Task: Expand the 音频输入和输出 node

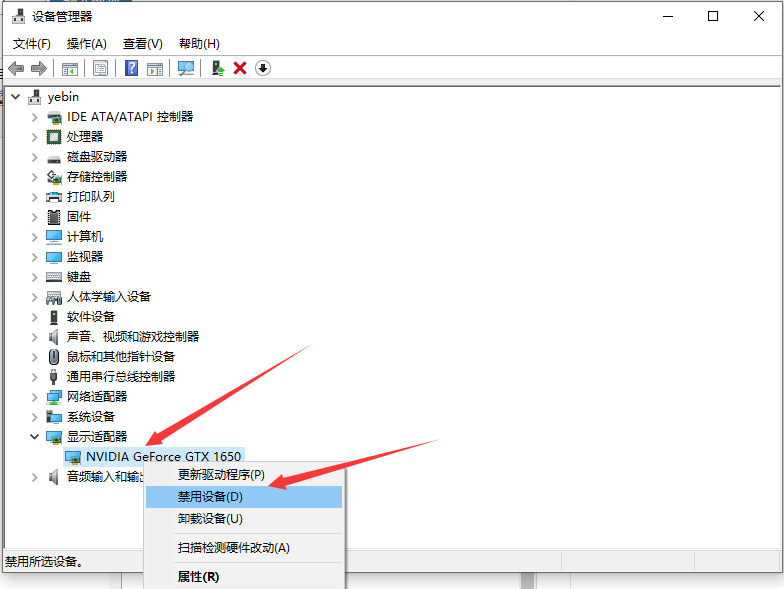Action: tap(34, 477)
